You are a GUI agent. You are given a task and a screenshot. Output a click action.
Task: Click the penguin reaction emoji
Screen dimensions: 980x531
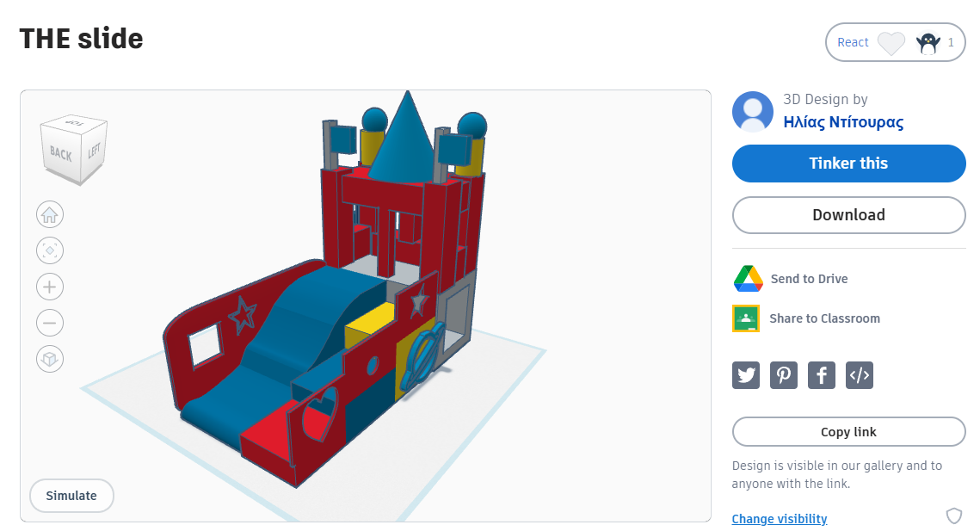tap(928, 43)
